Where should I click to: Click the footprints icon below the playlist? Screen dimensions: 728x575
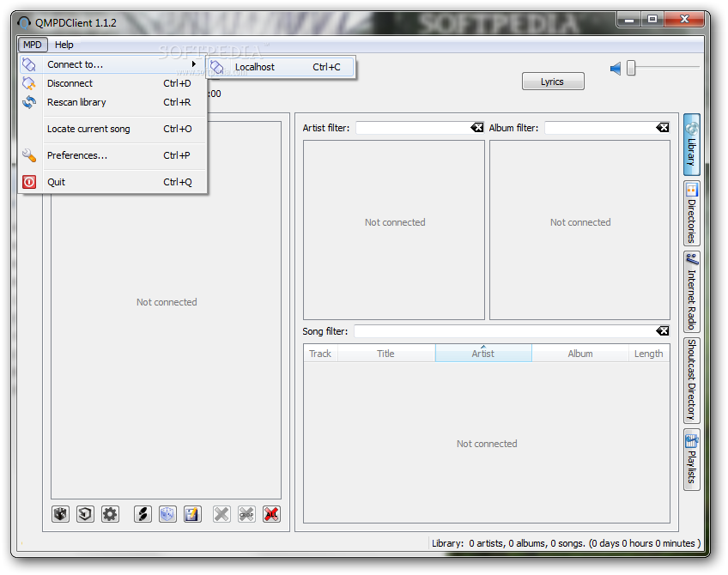click(x=143, y=514)
